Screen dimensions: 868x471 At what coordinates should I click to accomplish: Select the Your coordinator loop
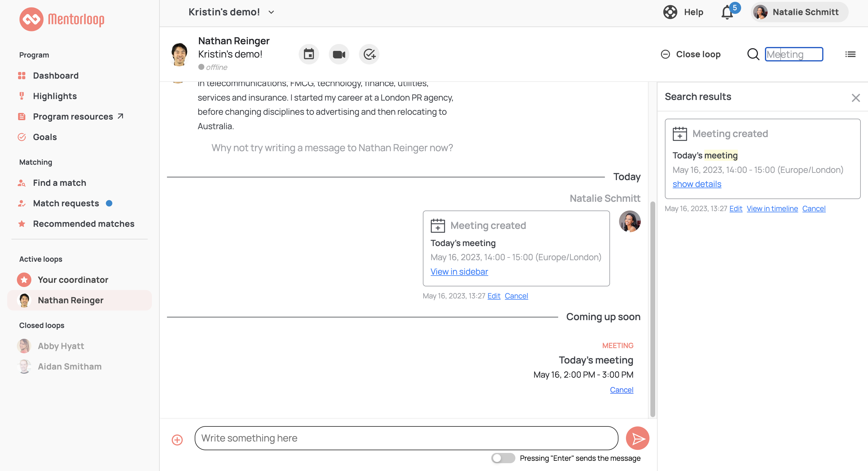(79, 280)
